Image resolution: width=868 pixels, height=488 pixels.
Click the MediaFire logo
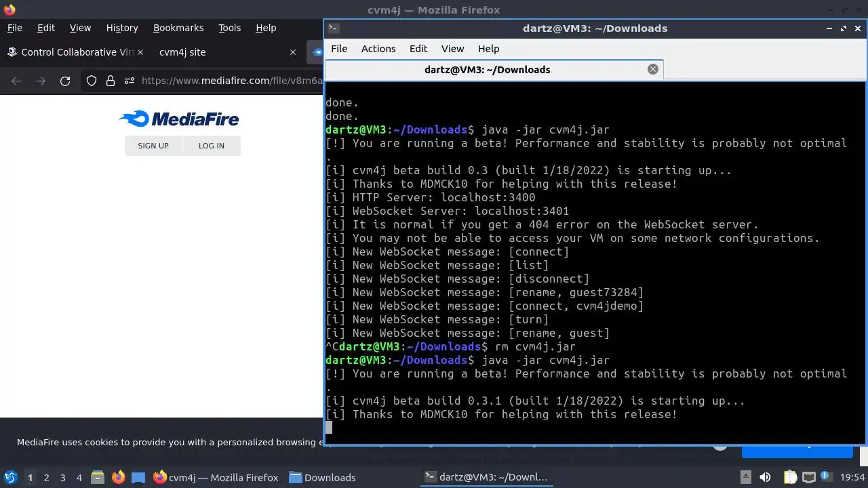[179, 119]
